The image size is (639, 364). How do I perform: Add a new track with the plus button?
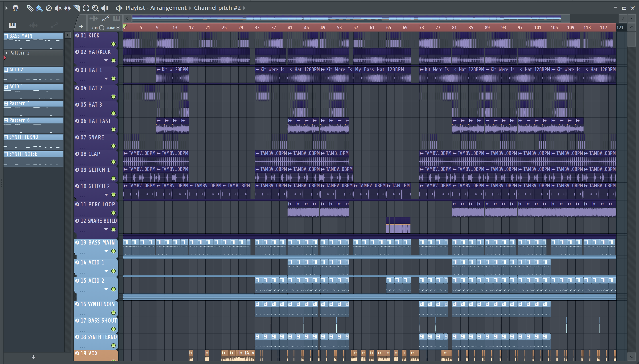point(81,26)
